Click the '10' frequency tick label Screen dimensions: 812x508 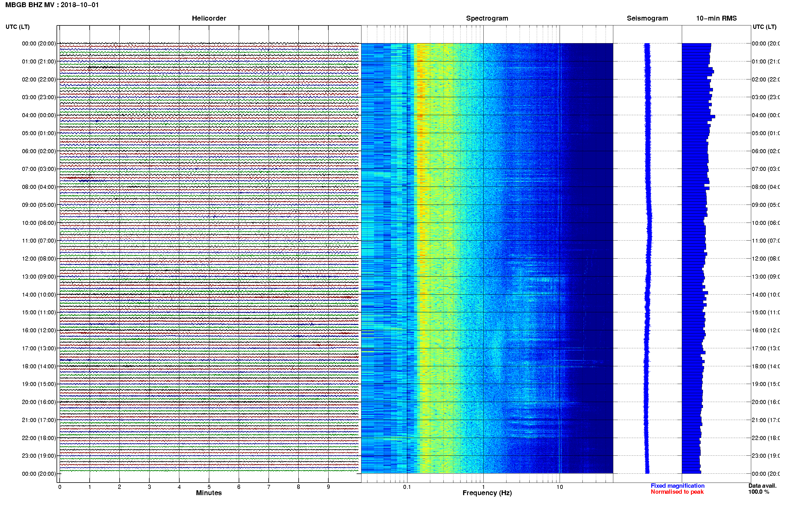tap(560, 487)
